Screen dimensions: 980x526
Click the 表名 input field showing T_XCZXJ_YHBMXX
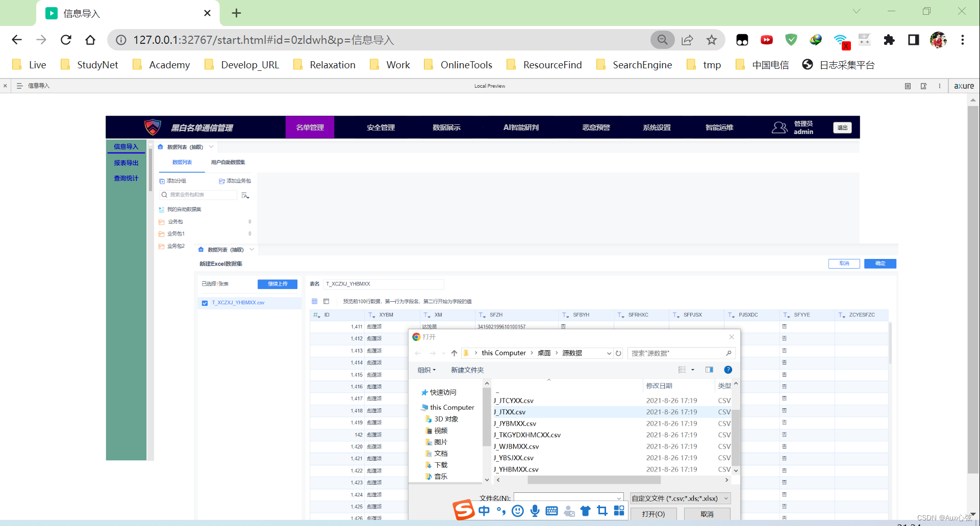tap(384, 284)
